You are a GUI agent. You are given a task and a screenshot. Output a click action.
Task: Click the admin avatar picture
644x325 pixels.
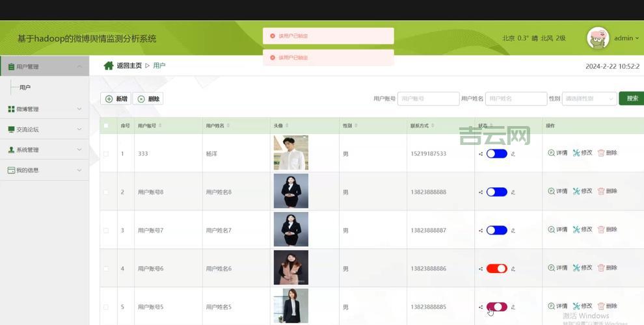(598, 38)
